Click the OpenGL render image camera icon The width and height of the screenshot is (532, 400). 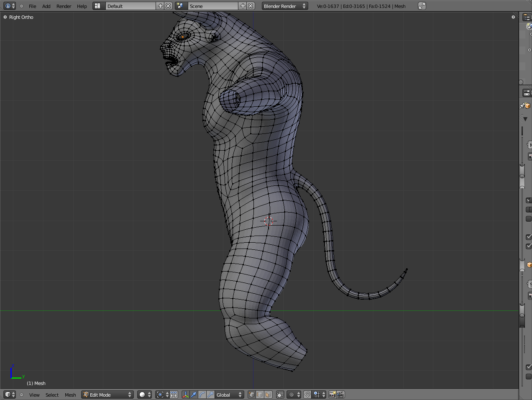coord(332,395)
